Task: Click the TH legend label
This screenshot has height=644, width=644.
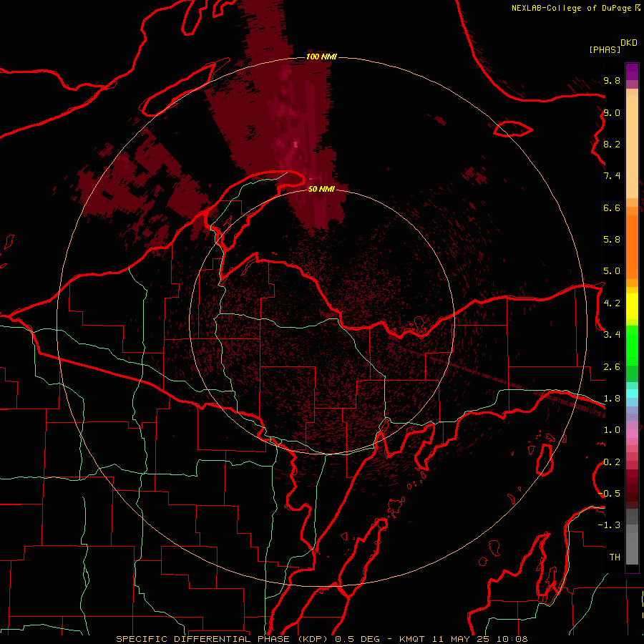Action: [x=615, y=557]
